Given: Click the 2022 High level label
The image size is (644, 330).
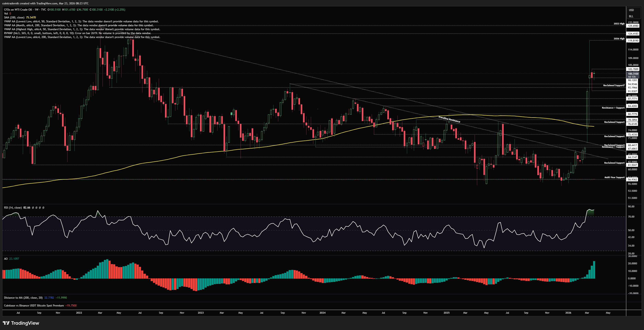Looking at the screenshot, I should pos(619,24).
